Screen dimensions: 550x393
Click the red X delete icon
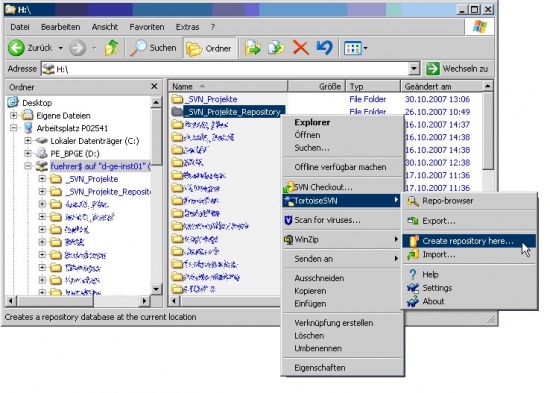tap(301, 48)
